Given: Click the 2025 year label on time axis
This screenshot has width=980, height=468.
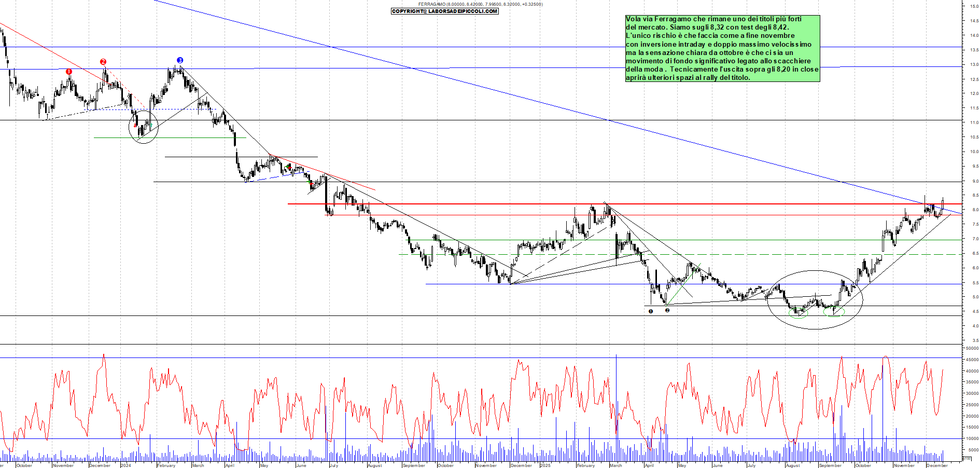Looking at the screenshot, I should (x=545, y=465).
